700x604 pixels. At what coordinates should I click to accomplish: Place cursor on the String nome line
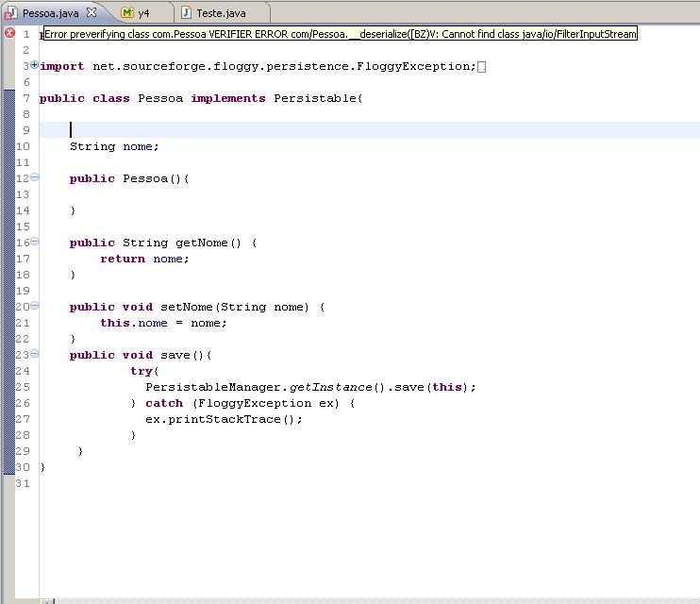coord(114,146)
